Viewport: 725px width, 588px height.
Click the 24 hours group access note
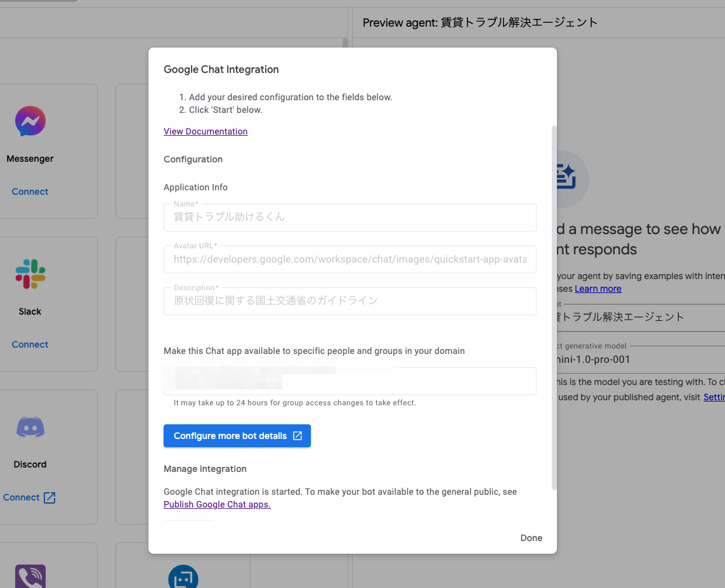295,403
